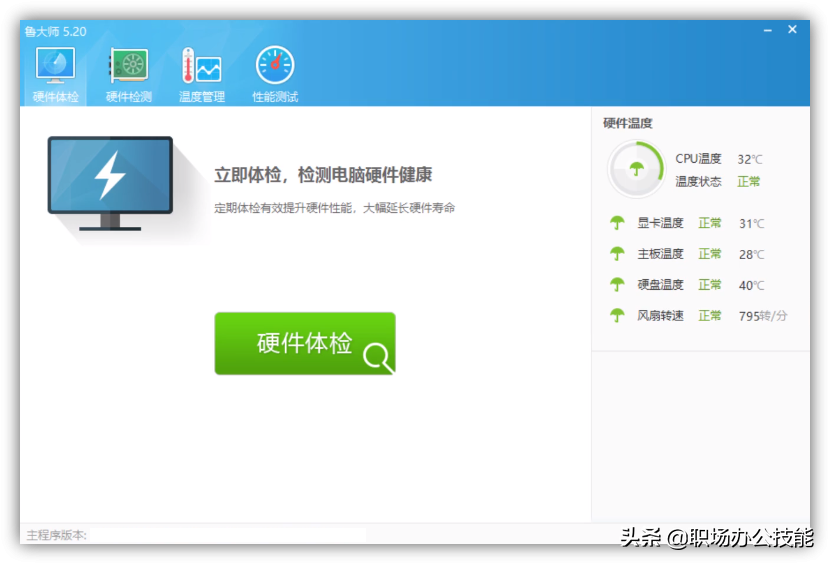Click the umbrella icon beside 显卡温度
This screenshot has width=830, height=564.
(617, 223)
